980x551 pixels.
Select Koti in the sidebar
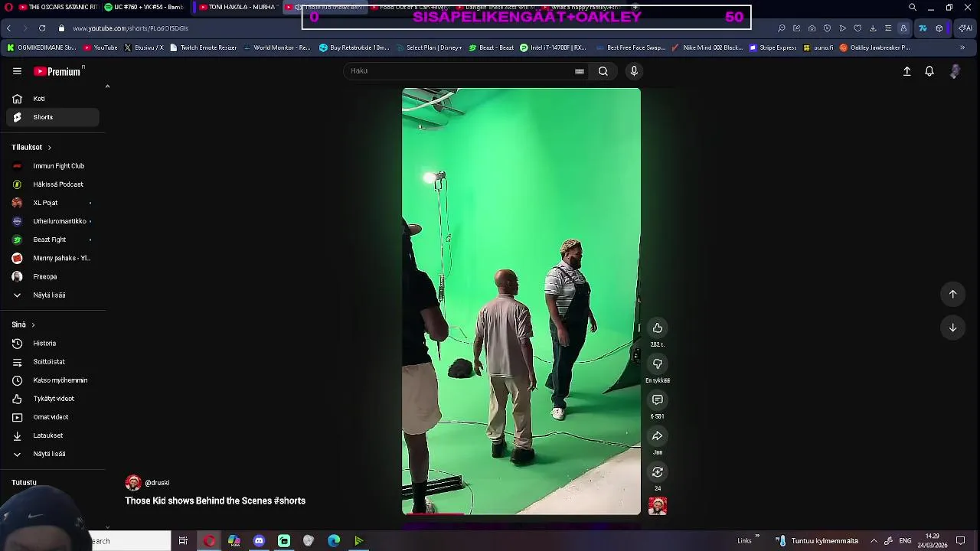(53, 99)
